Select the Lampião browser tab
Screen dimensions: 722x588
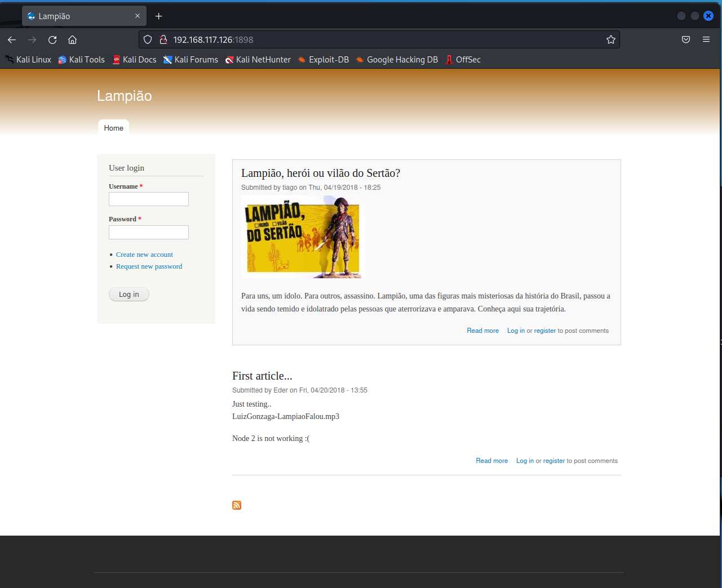tap(85, 16)
